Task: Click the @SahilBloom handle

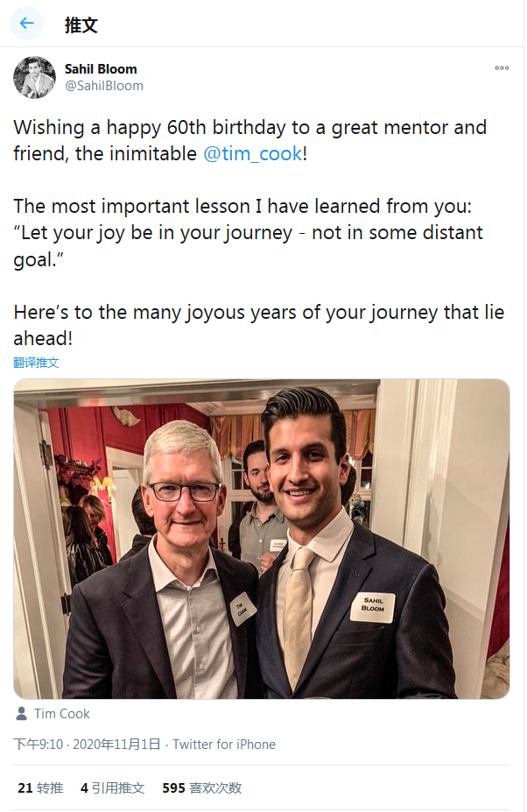Action: coord(104,86)
